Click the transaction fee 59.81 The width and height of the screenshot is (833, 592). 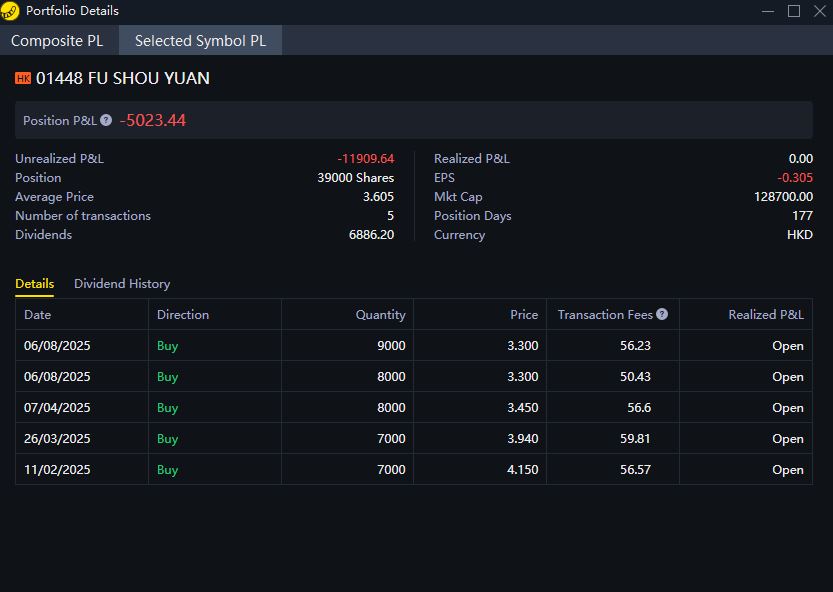pos(635,438)
